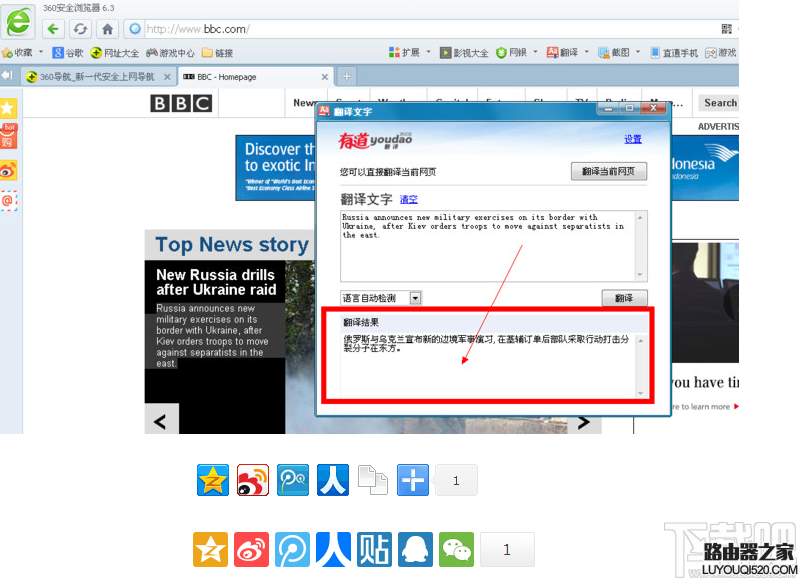Click the 清空 clear text link

pos(408,199)
